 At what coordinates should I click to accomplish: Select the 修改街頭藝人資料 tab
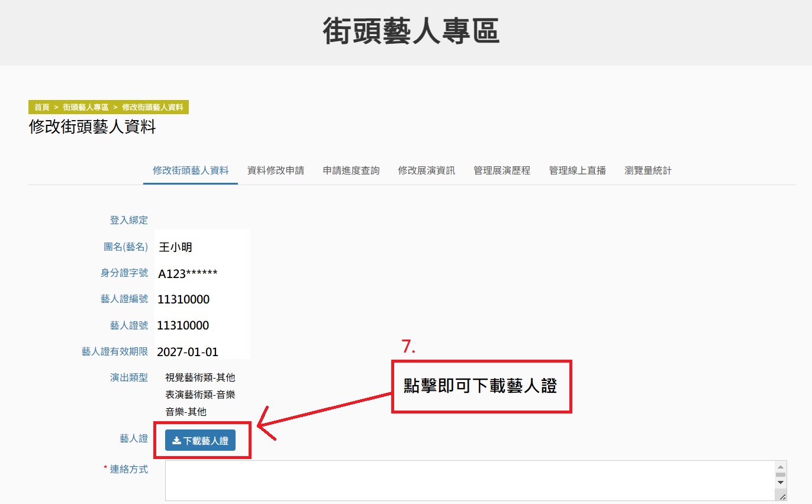tap(191, 170)
